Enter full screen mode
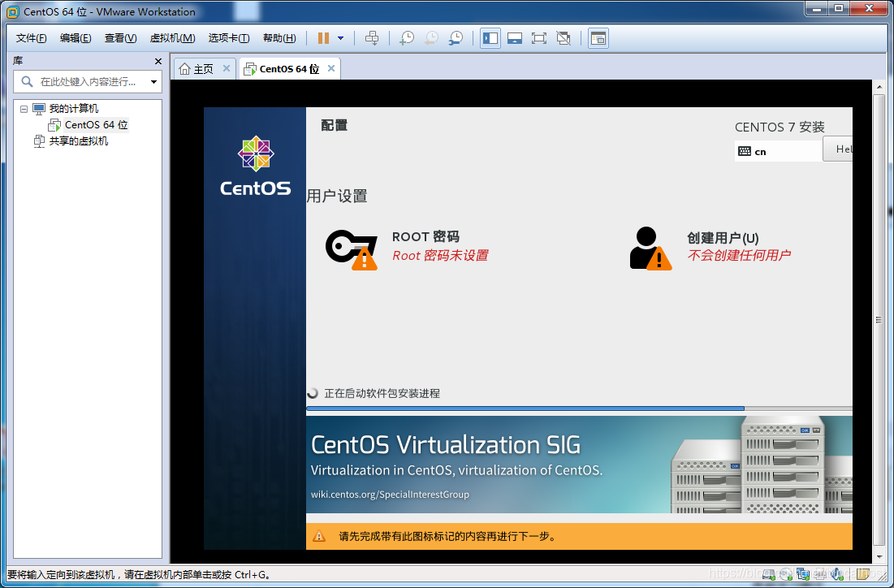 point(539,38)
